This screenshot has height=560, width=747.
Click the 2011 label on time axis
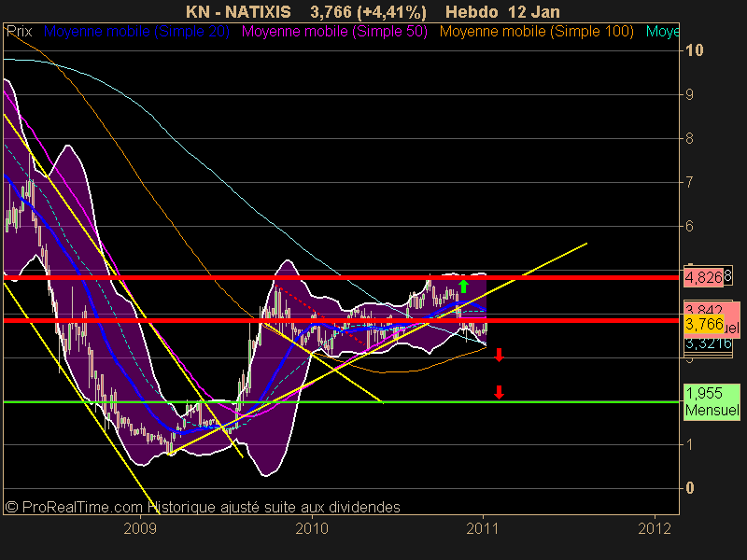click(x=483, y=528)
